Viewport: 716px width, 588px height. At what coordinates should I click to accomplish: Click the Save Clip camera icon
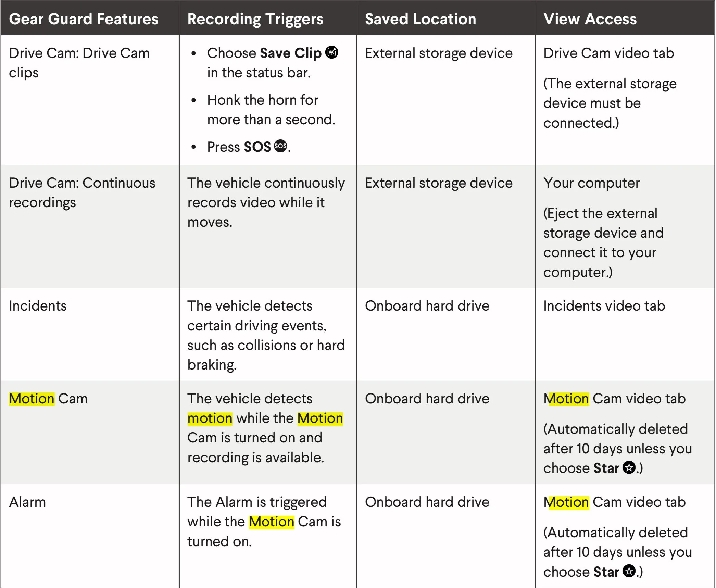[331, 52]
